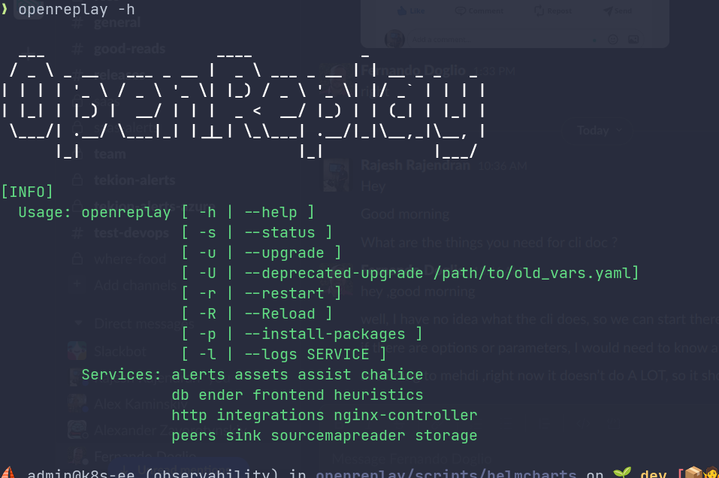The height and width of the screenshot is (478, 719).
Task: Click the 'heuristics' service name
Action: tap(379, 395)
